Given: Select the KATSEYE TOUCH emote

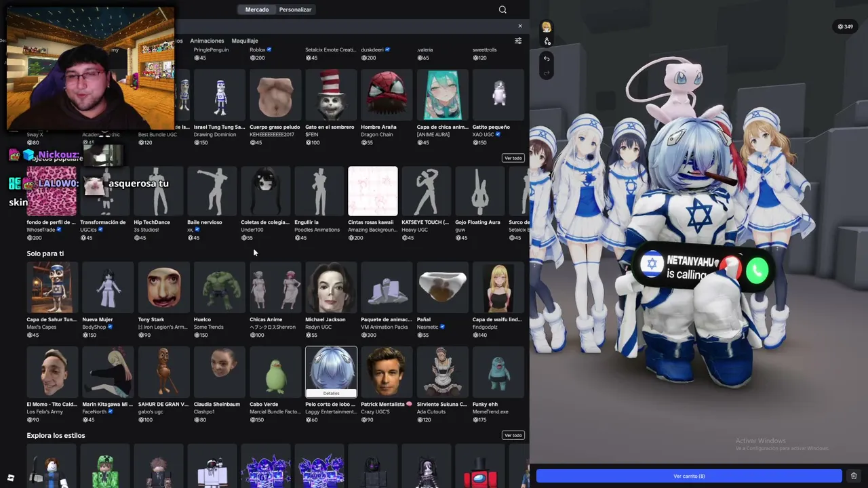Looking at the screenshot, I should pos(427,191).
